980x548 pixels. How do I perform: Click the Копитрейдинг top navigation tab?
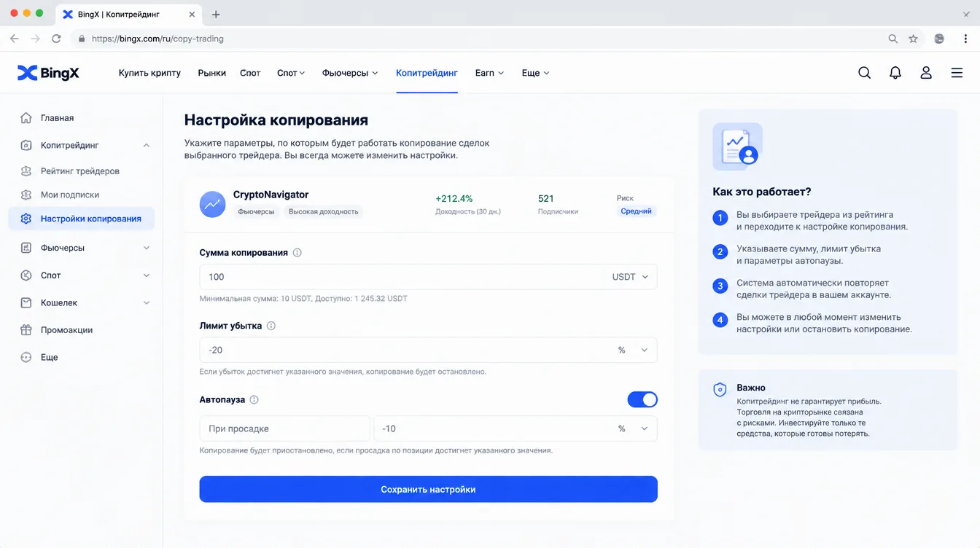click(427, 73)
